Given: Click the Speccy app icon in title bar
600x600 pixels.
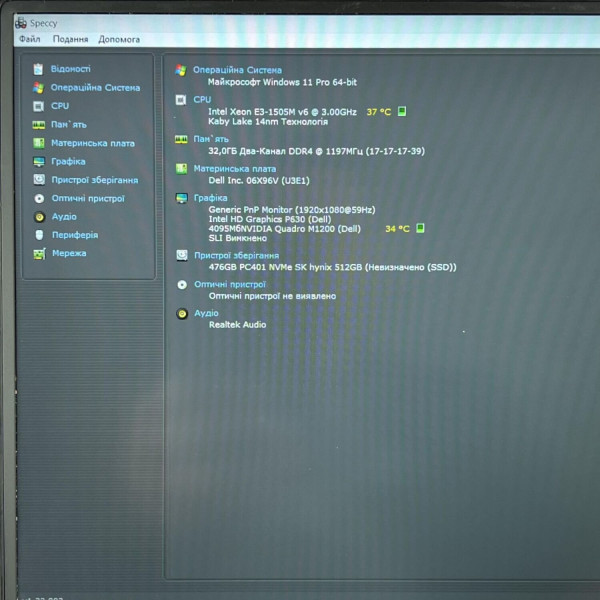Looking at the screenshot, I should tap(21, 23).
